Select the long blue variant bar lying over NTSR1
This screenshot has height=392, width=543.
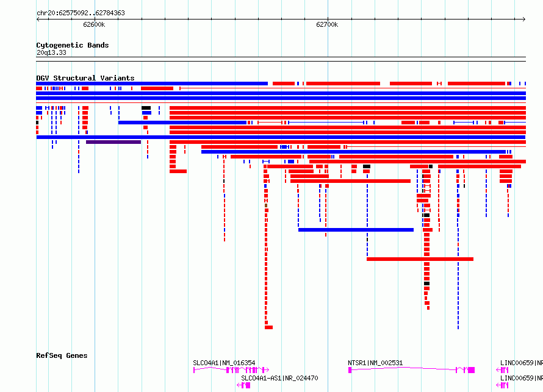click(356, 230)
